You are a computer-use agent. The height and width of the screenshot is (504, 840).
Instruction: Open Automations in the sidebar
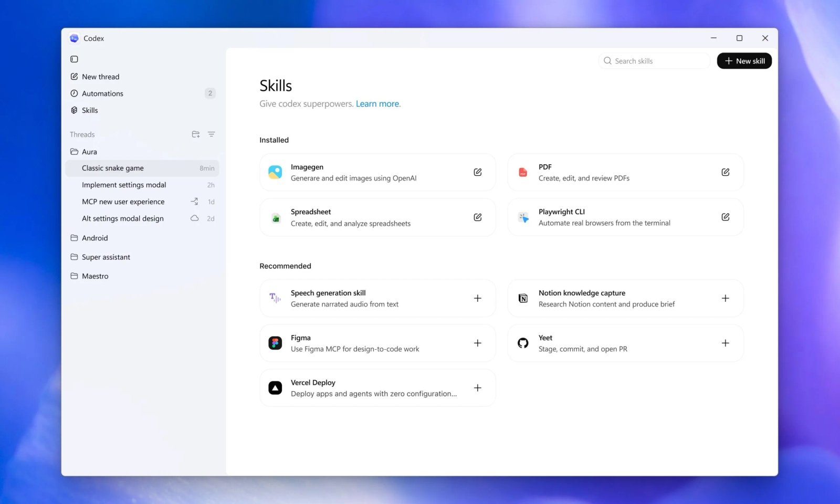pos(102,93)
